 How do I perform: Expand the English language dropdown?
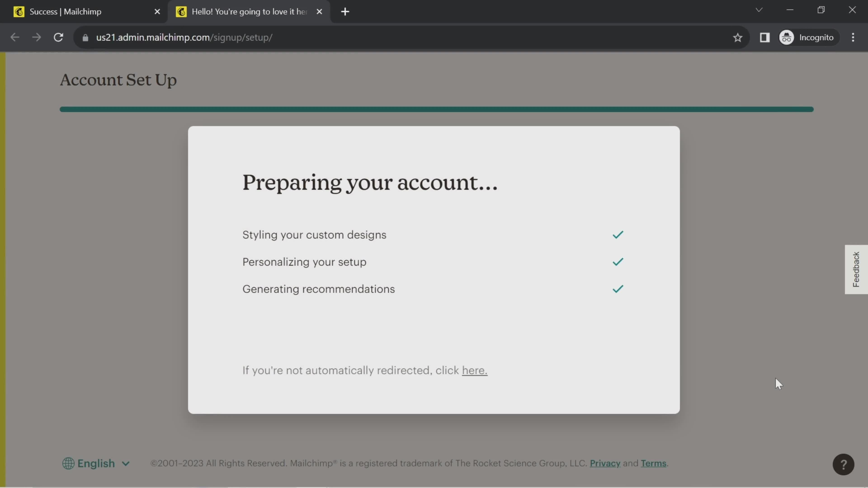point(95,463)
